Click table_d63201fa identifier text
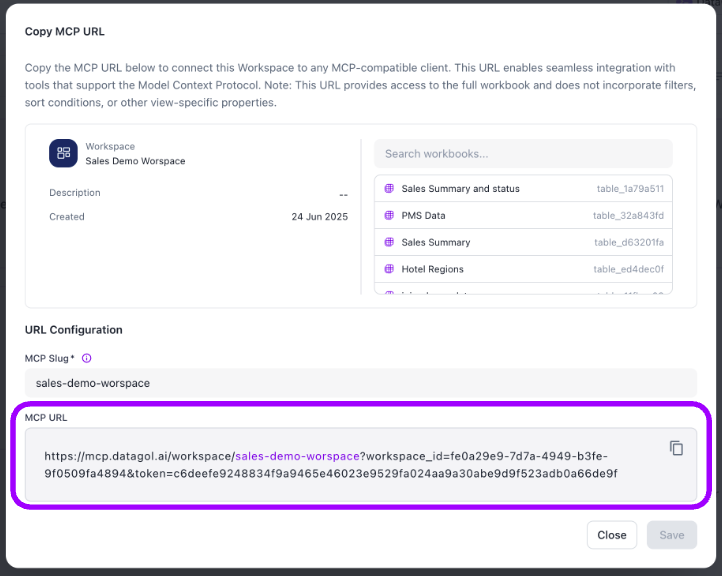Image resolution: width=722 pixels, height=576 pixels. pos(629,242)
